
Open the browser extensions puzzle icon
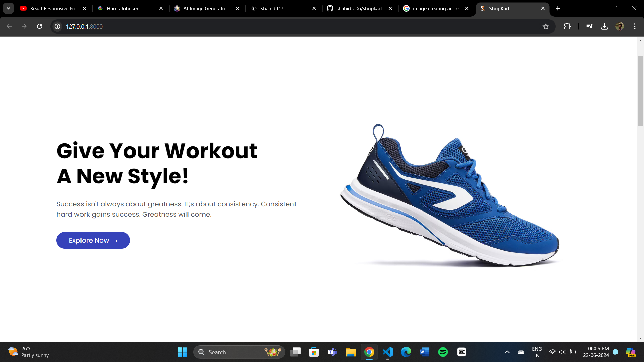pyautogui.click(x=567, y=26)
